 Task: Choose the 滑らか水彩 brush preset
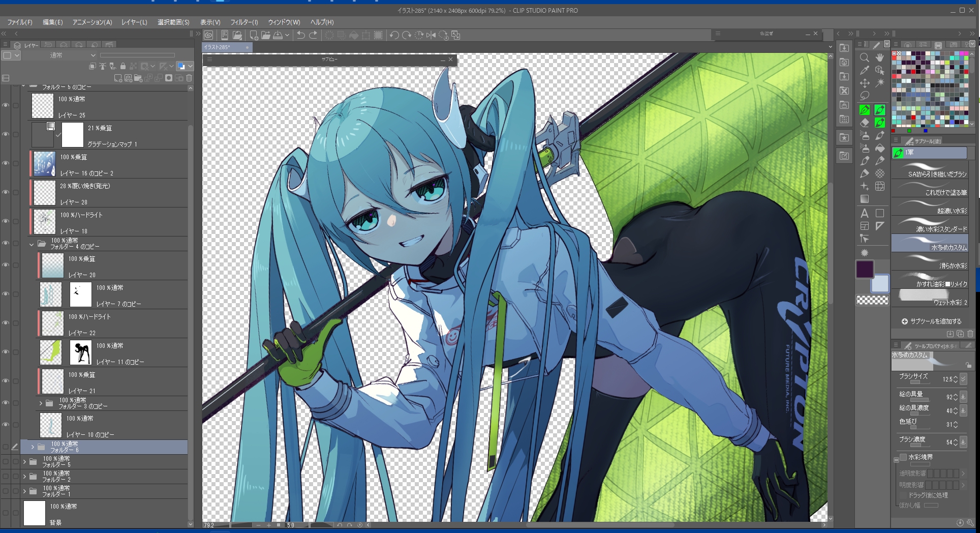929,261
